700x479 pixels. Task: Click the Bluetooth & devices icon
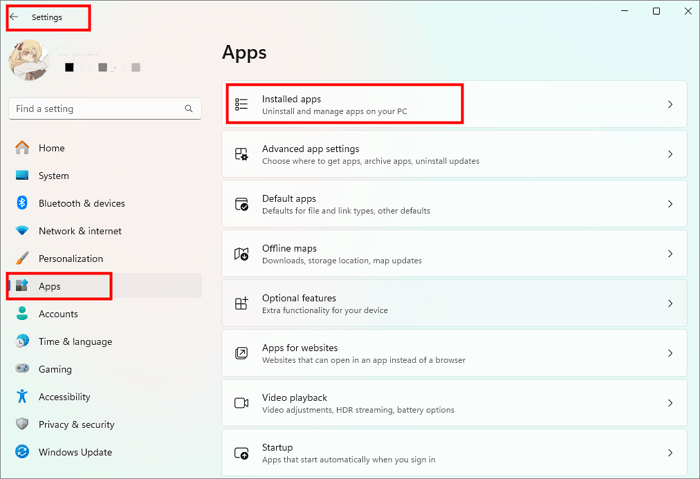tap(22, 203)
